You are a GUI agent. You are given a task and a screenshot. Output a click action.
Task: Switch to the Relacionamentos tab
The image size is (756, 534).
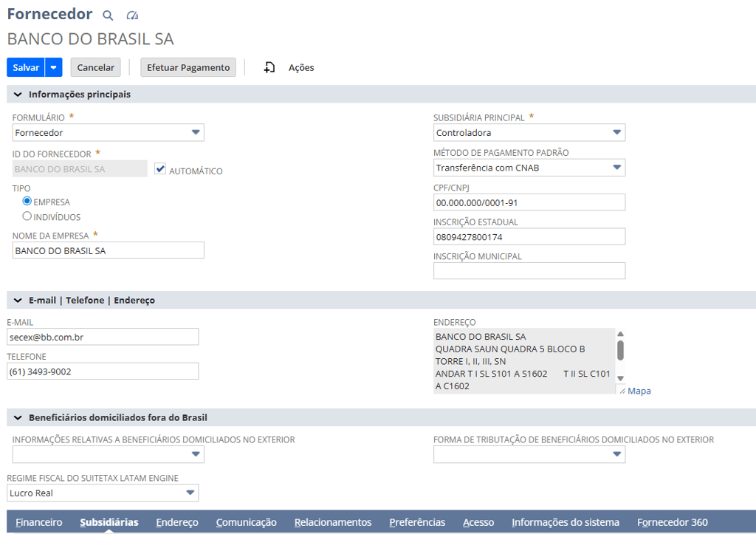pos(333,522)
